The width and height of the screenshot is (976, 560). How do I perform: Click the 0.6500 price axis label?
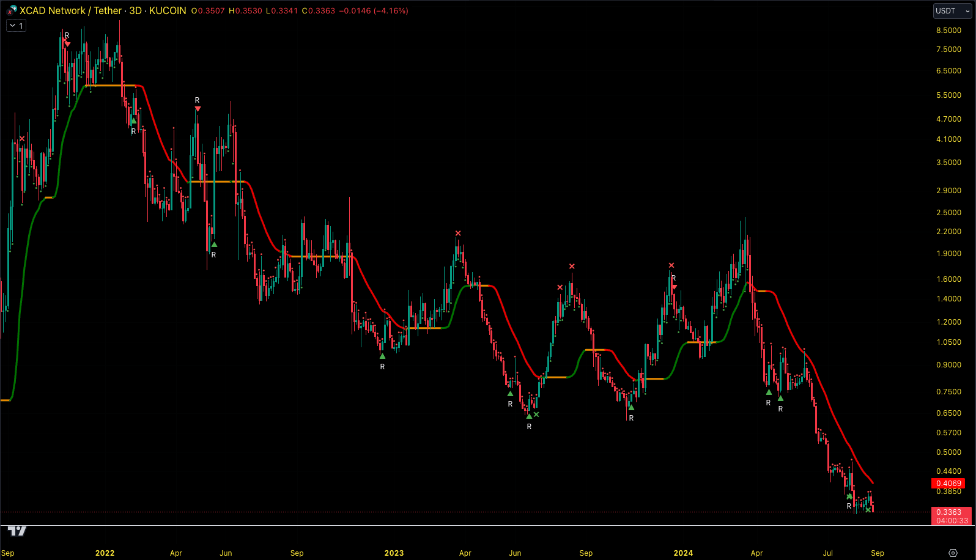(948, 413)
